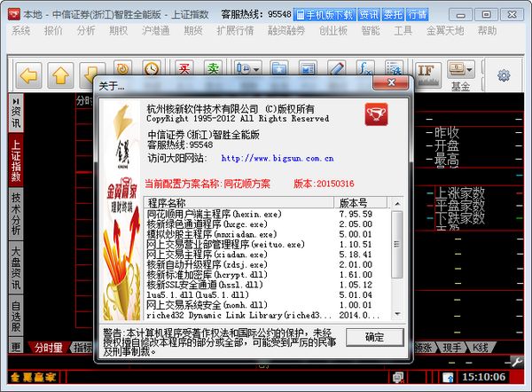Open the 融资融券 menu
This screenshot has height=392, width=532.
pos(286,31)
